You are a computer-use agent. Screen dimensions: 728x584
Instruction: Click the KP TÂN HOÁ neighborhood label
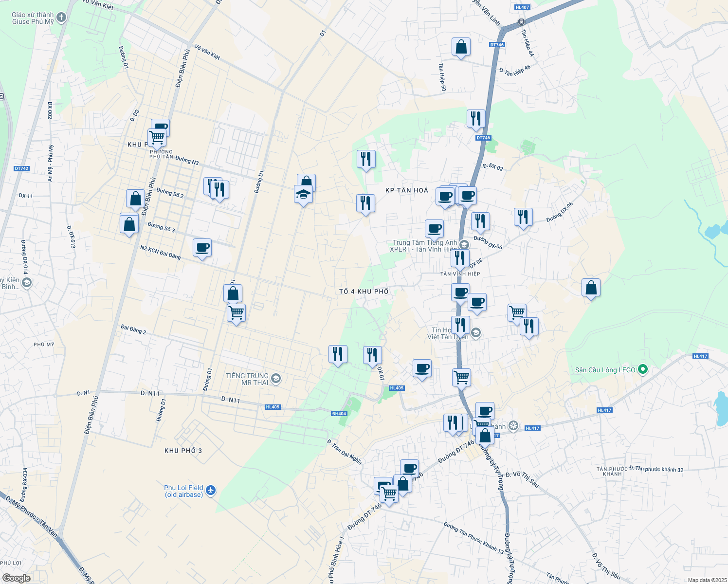(x=407, y=190)
